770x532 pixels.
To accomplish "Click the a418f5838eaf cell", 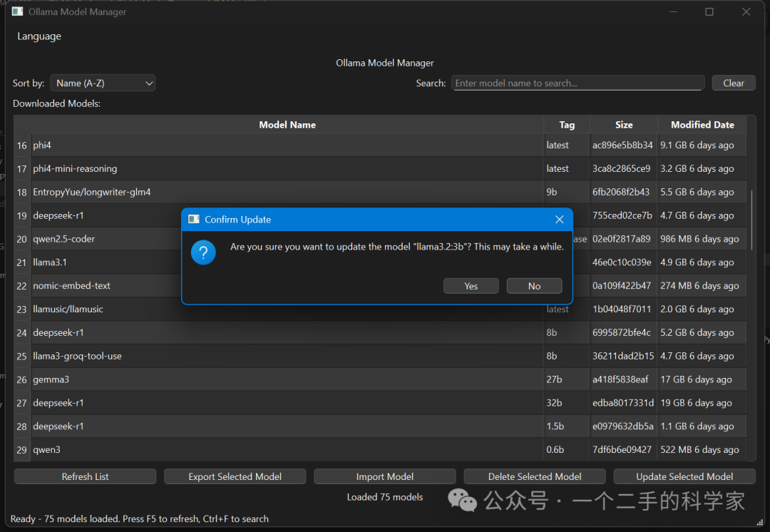I will coord(624,379).
